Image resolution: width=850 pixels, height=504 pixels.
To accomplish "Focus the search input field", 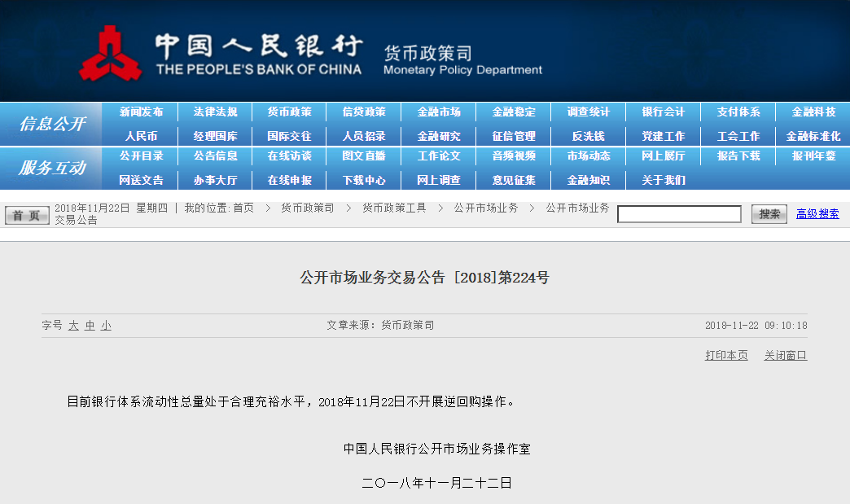I will point(679,214).
